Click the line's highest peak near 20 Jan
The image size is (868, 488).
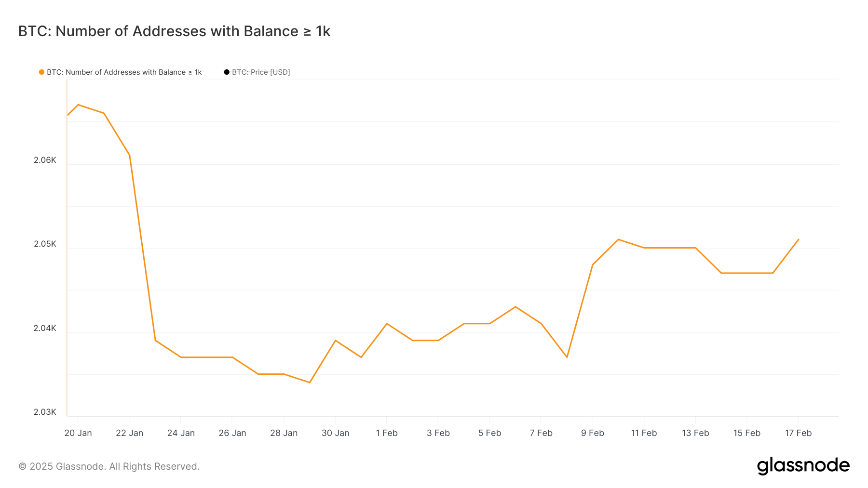[x=78, y=105]
